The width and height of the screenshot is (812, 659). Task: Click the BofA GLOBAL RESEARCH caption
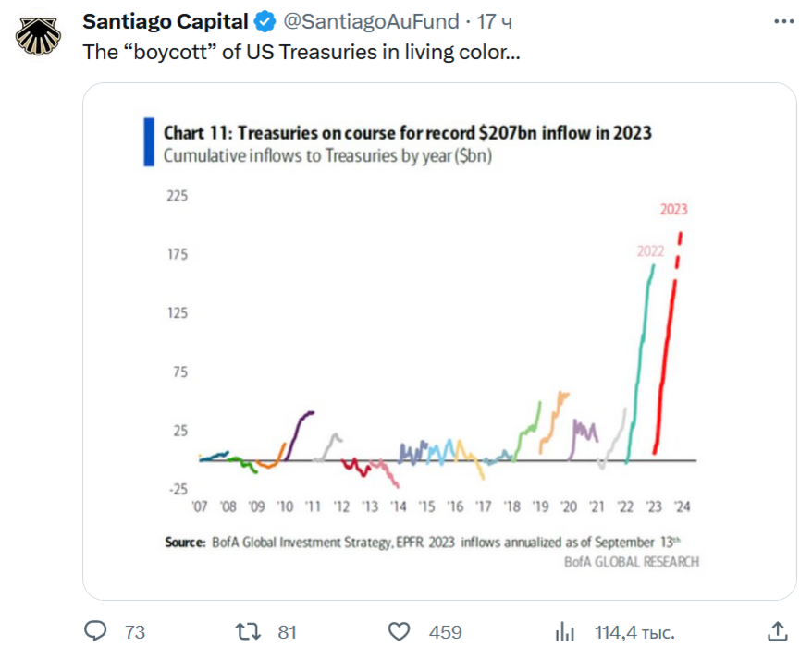[632, 561]
